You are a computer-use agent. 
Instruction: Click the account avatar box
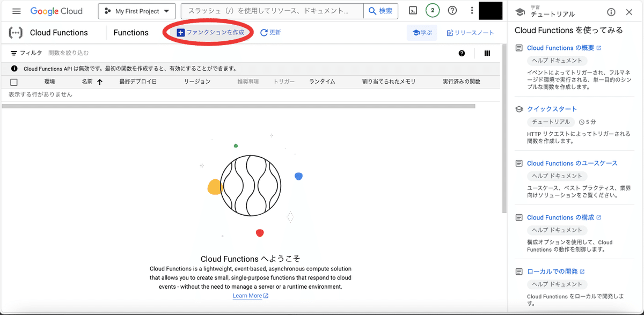click(491, 11)
